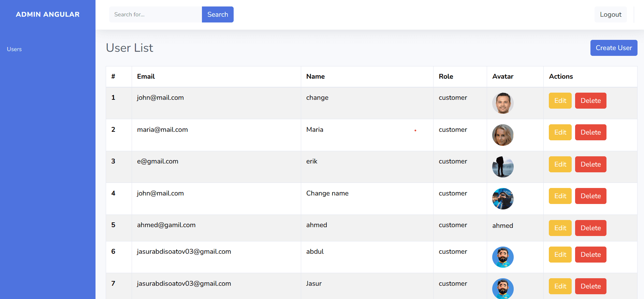
Task: Edit the Change name user
Action: click(x=560, y=196)
